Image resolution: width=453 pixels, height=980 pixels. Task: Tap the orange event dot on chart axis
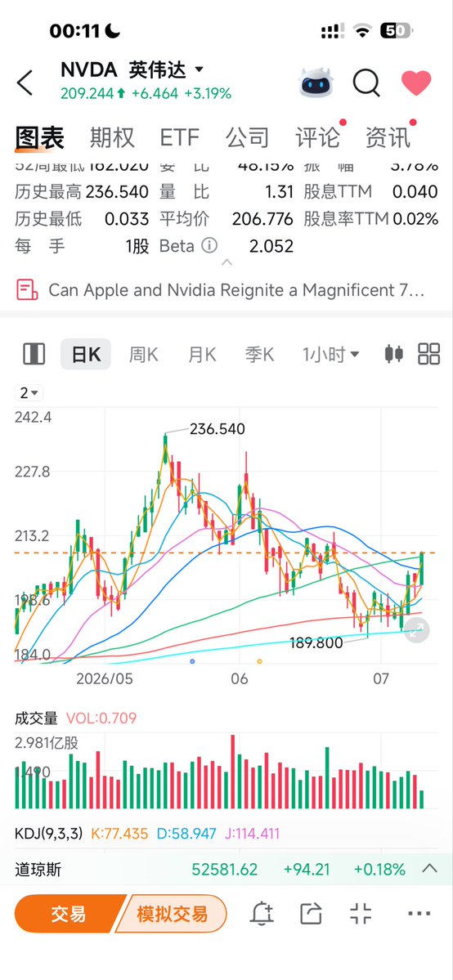click(x=259, y=660)
